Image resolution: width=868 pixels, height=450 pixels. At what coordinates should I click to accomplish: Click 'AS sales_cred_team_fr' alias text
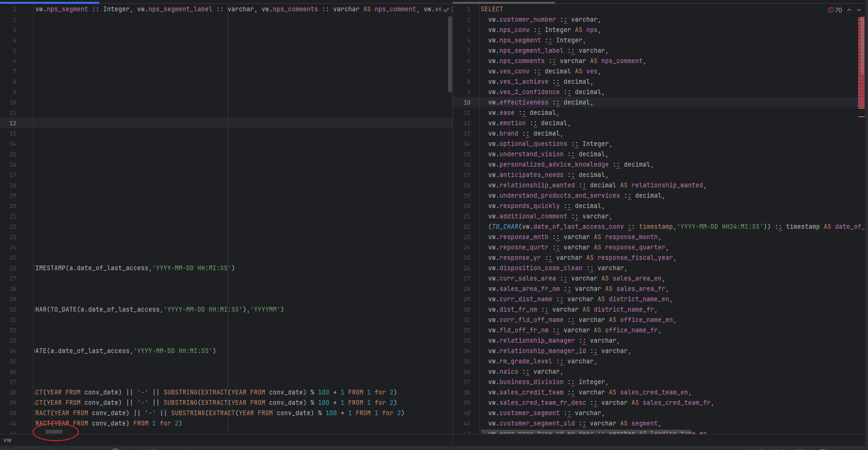coord(671,403)
